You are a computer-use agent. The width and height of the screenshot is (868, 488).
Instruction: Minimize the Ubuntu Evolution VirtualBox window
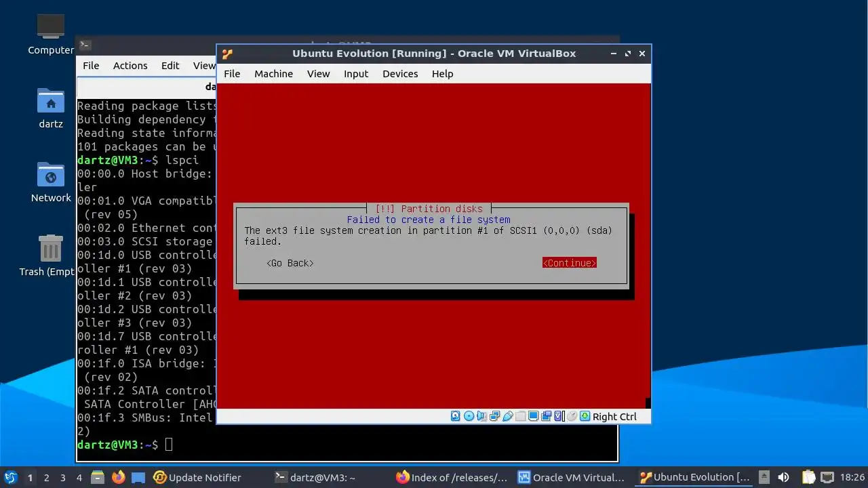click(614, 54)
